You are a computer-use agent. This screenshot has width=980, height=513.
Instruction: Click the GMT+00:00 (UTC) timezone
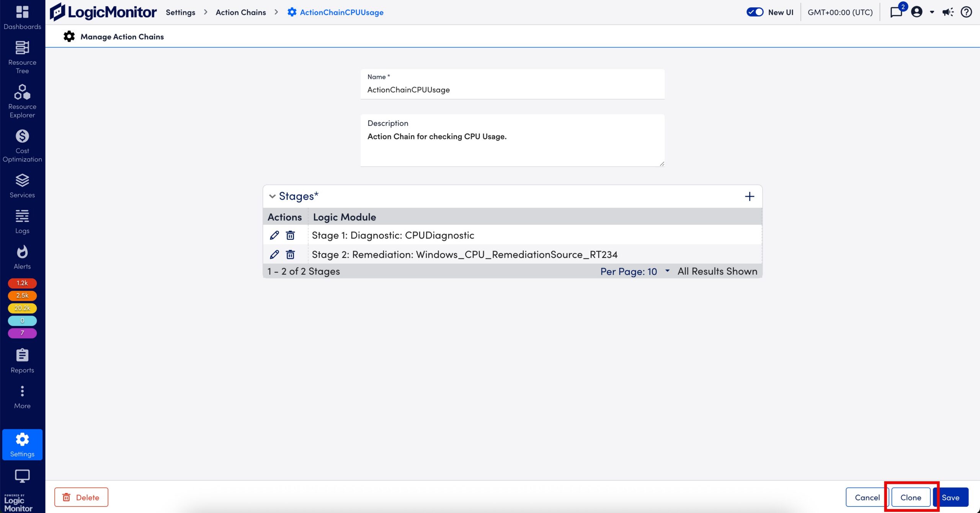(x=840, y=12)
